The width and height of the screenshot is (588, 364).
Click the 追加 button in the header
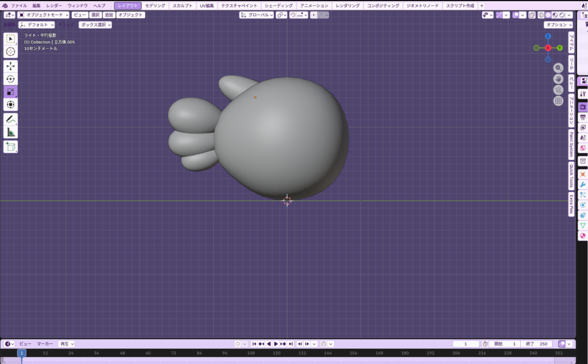click(x=109, y=15)
